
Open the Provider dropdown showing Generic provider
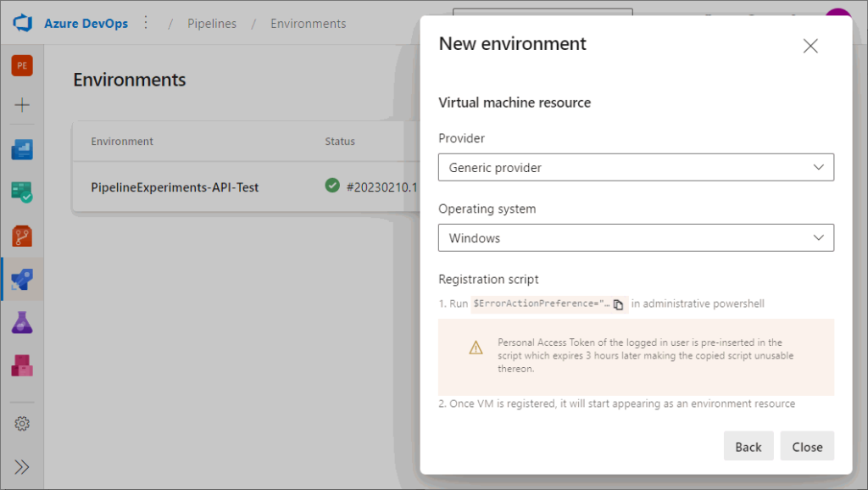coord(636,168)
